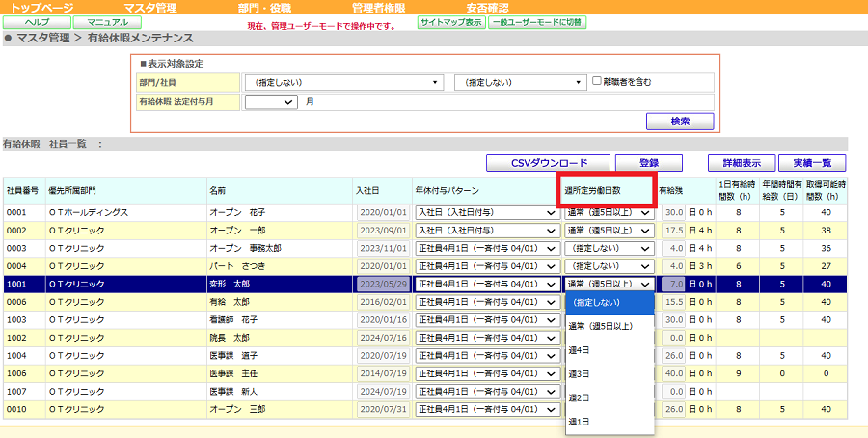Viewport: 868px width, 438px height.
Task: Open the 管理者権限 menu
Action: tap(379, 8)
